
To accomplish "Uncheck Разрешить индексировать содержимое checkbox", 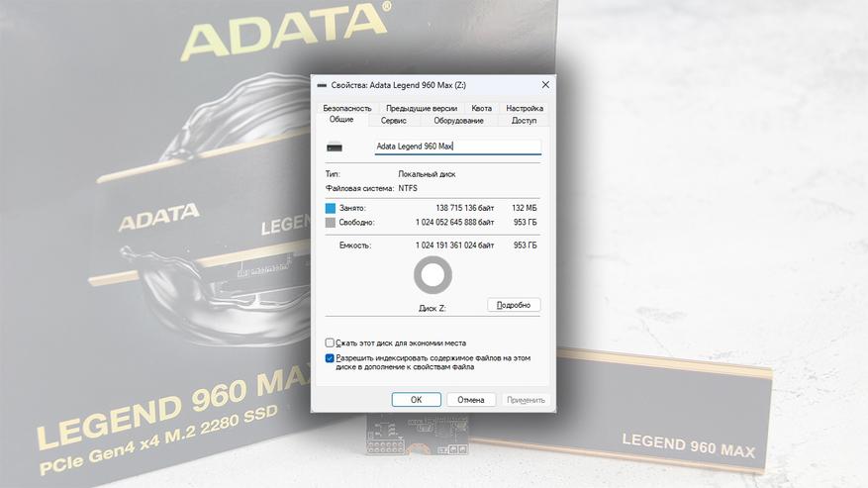I will [330, 358].
